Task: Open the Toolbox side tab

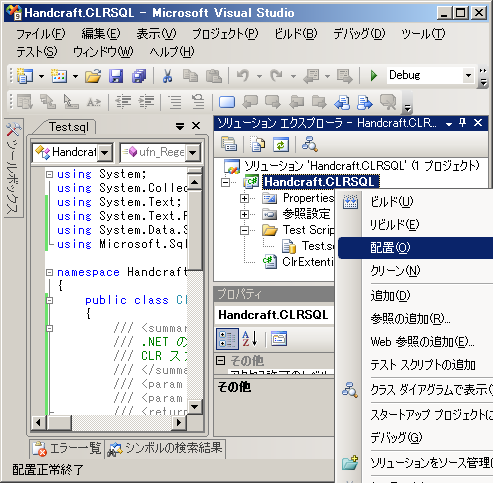Action: pyautogui.click(x=13, y=168)
